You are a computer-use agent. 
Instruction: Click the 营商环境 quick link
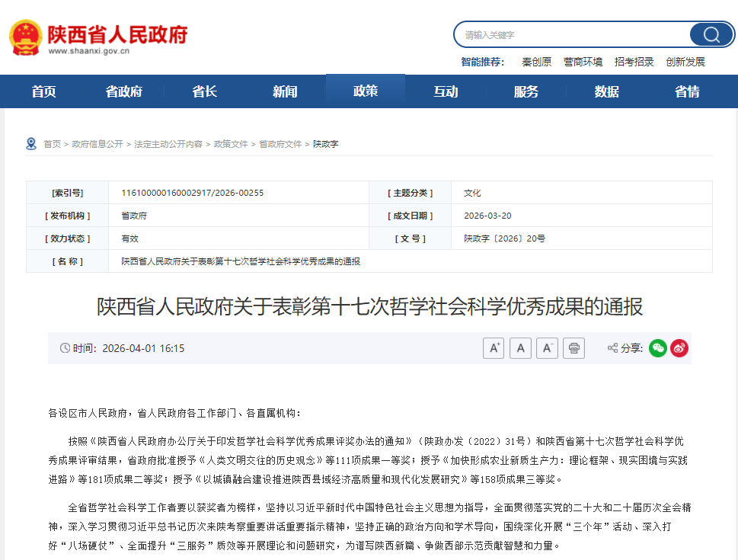583,62
